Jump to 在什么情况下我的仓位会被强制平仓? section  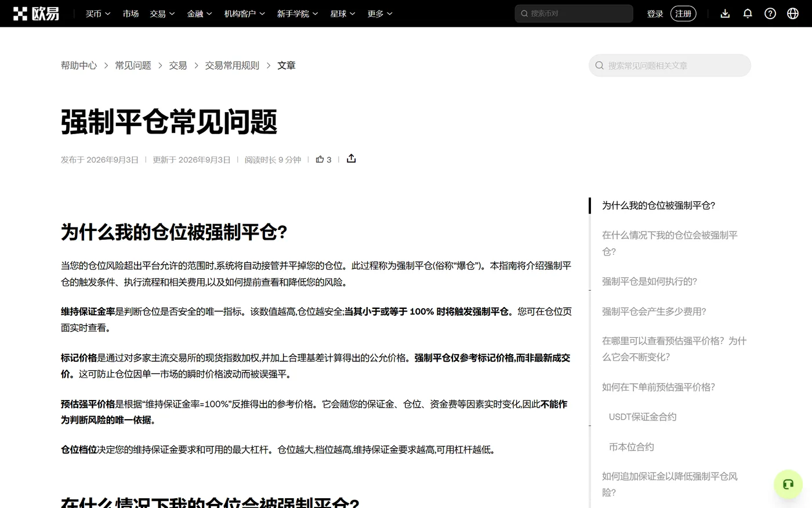pos(670,243)
